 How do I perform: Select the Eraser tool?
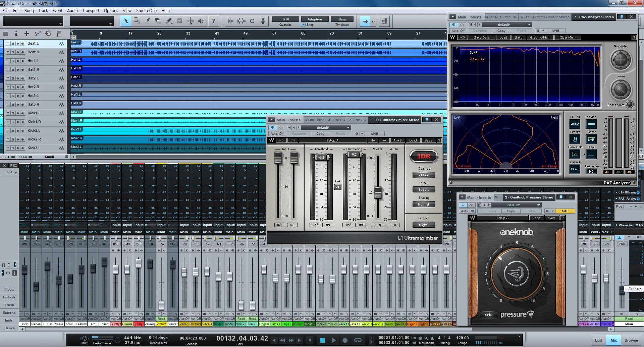click(158, 21)
